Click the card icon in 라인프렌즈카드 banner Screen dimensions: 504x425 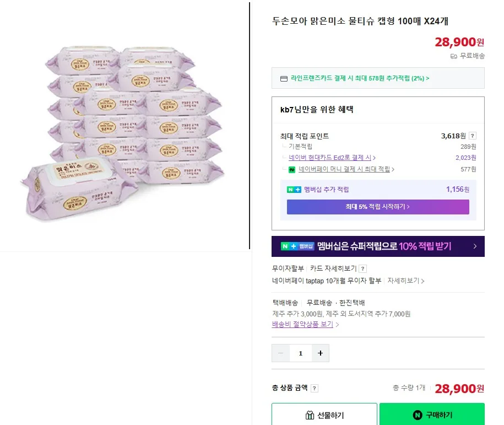[284, 78]
